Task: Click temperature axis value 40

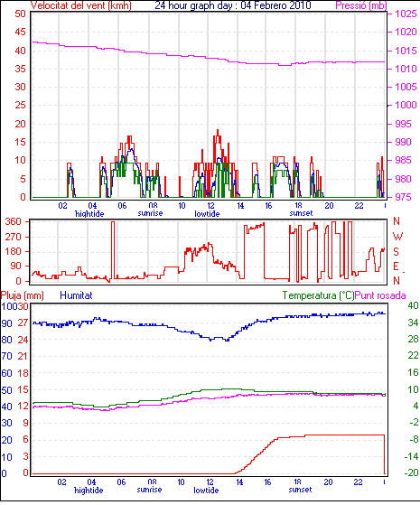Action: coord(414,305)
